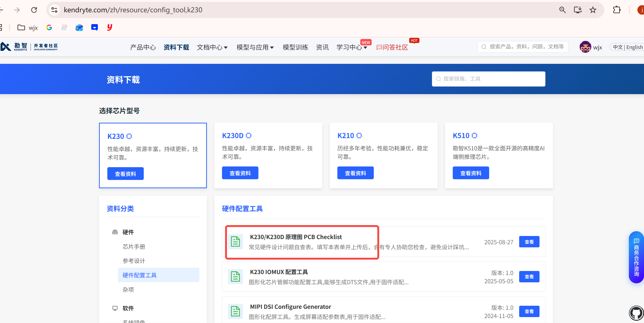Select 硬件配置工具 in the sidebar
This screenshot has width=644, height=323.
(x=158, y=275)
